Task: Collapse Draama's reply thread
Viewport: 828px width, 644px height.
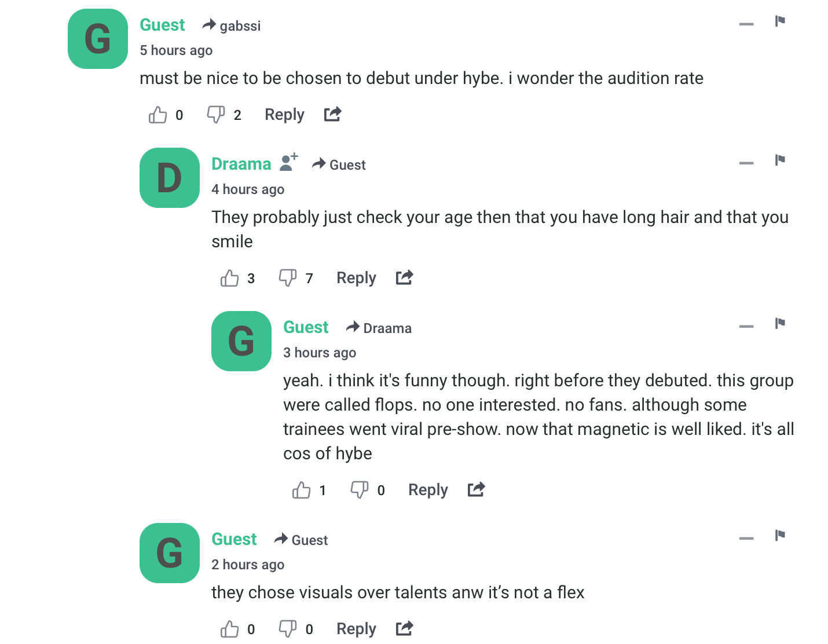Action: [746, 163]
